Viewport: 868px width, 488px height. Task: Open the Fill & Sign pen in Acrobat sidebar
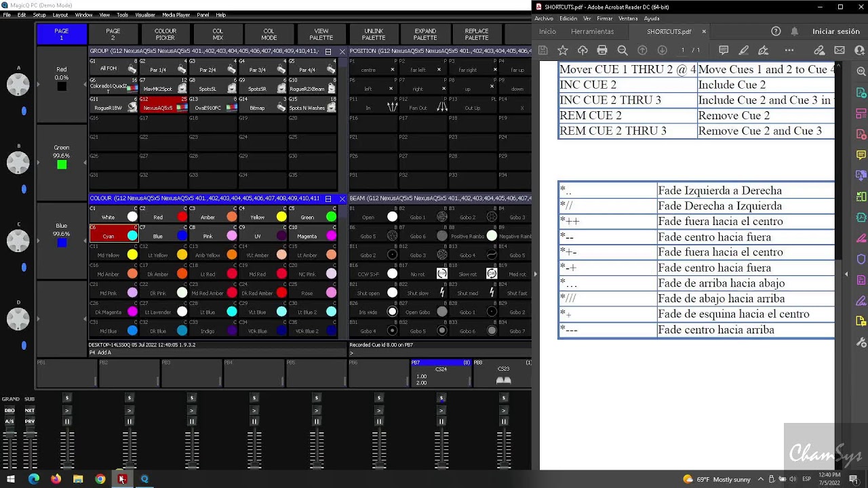pyautogui.click(x=861, y=301)
